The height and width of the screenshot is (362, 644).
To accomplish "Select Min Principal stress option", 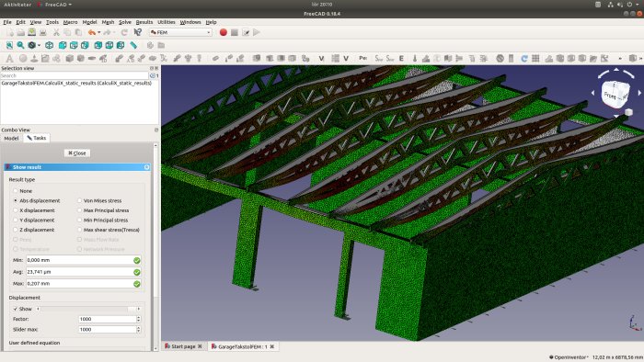I will click(80, 221).
